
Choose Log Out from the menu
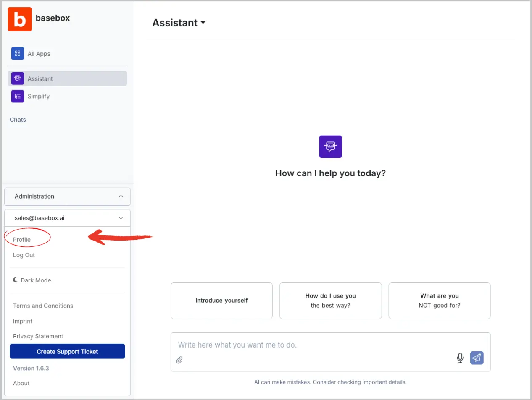[24, 255]
